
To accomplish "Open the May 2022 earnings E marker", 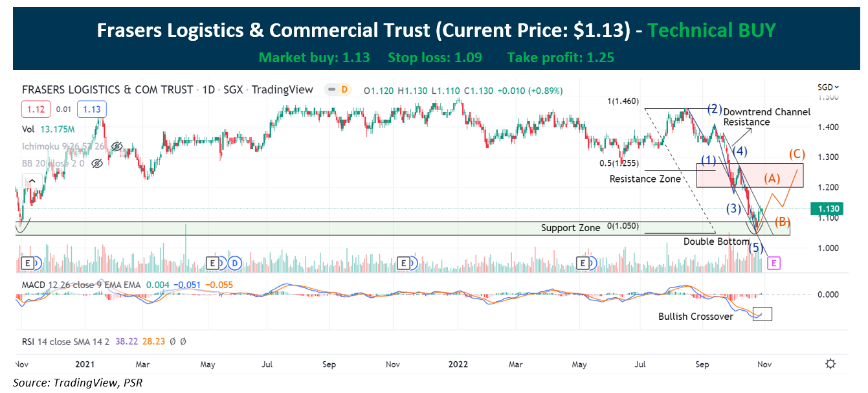I will coord(584,263).
